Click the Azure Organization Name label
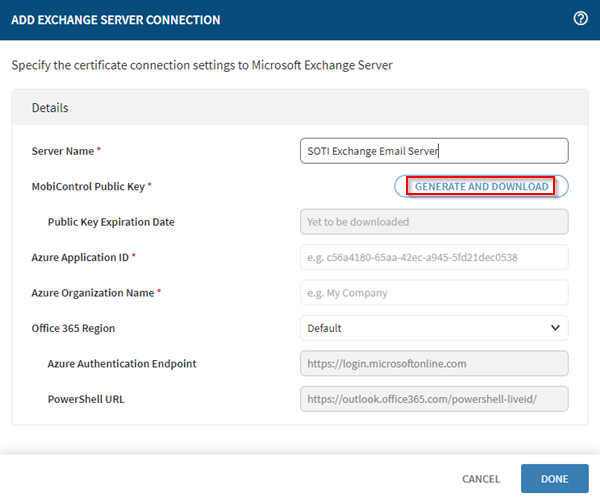This screenshot has width=600, height=501. [x=95, y=293]
